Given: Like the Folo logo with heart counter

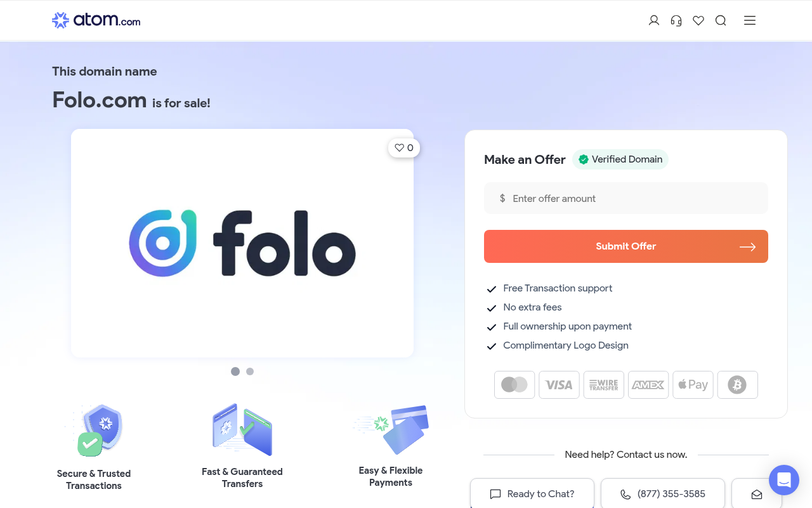Looking at the screenshot, I should coord(404,148).
